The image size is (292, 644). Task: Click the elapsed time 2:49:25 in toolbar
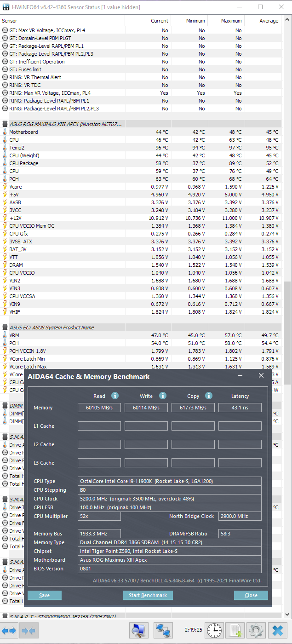[x=193, y=630]
